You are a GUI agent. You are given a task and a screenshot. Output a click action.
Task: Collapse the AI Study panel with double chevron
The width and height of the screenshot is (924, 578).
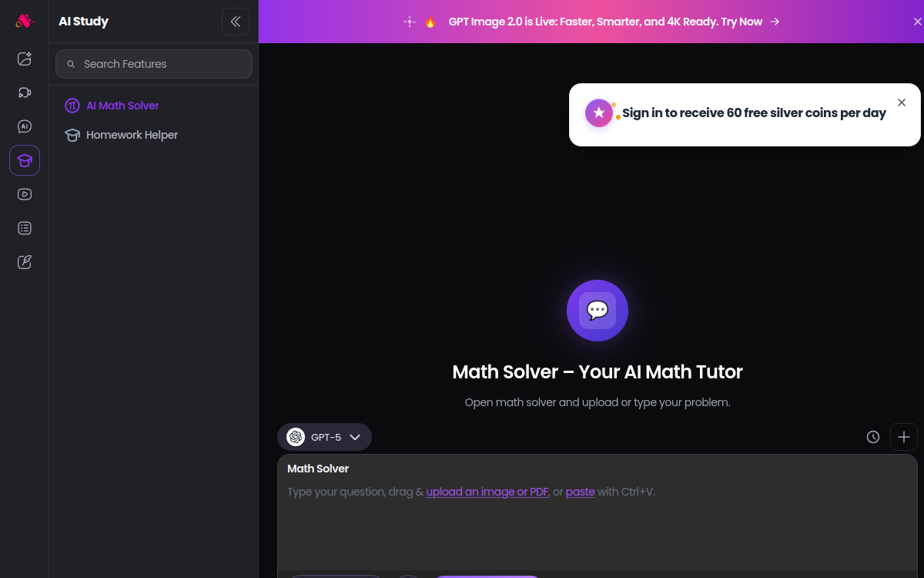(x=236, y=22)
